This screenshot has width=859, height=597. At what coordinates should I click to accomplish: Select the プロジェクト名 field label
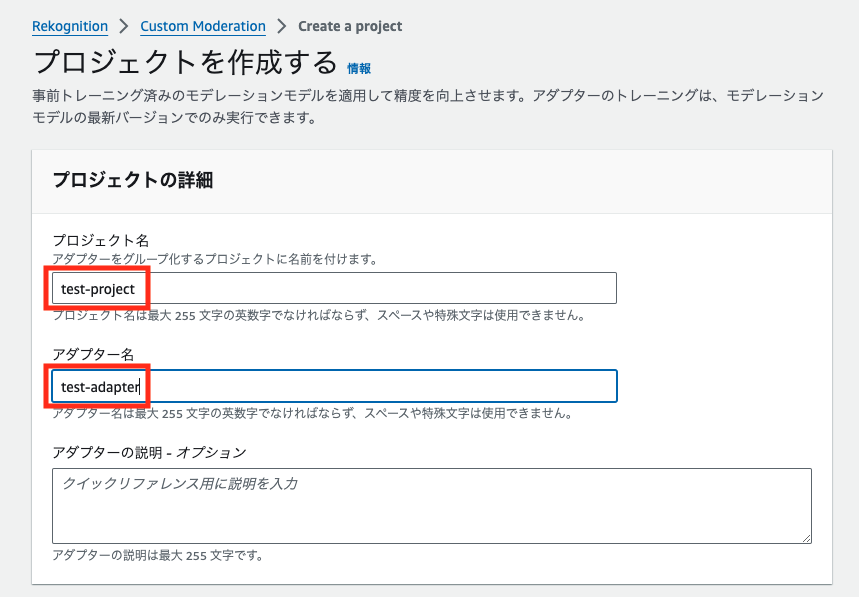coord(100,240)
